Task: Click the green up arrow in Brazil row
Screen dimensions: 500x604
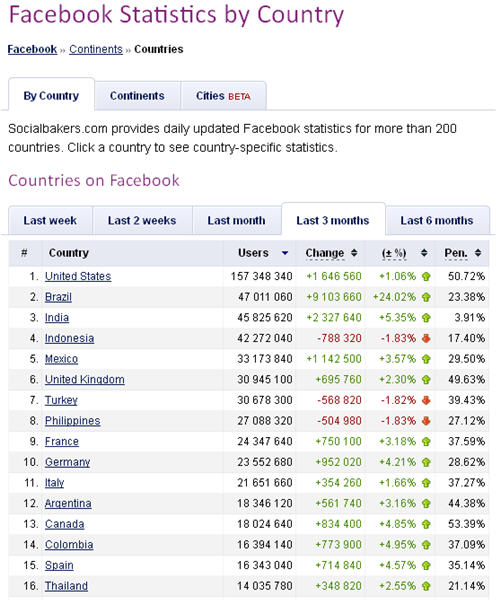Action: (426, 297)
